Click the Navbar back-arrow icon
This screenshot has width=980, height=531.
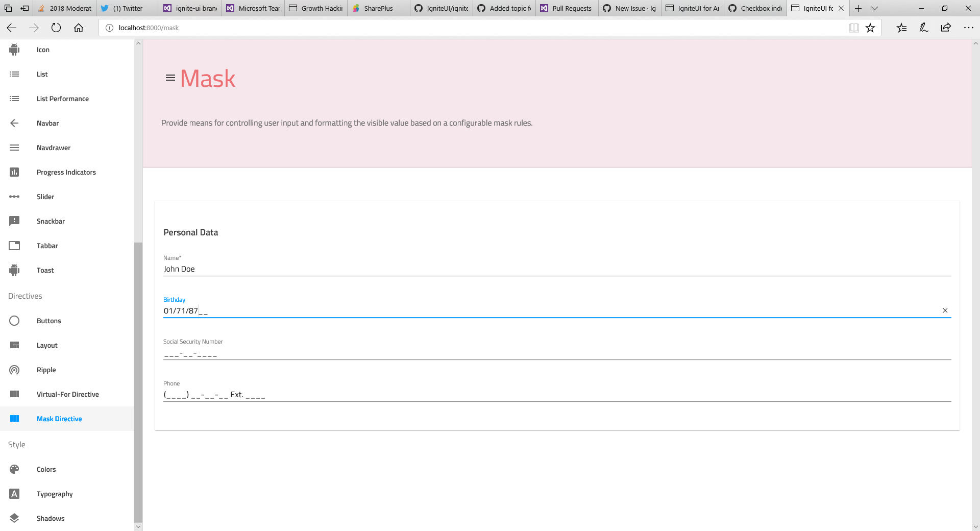tap(14, 123)
